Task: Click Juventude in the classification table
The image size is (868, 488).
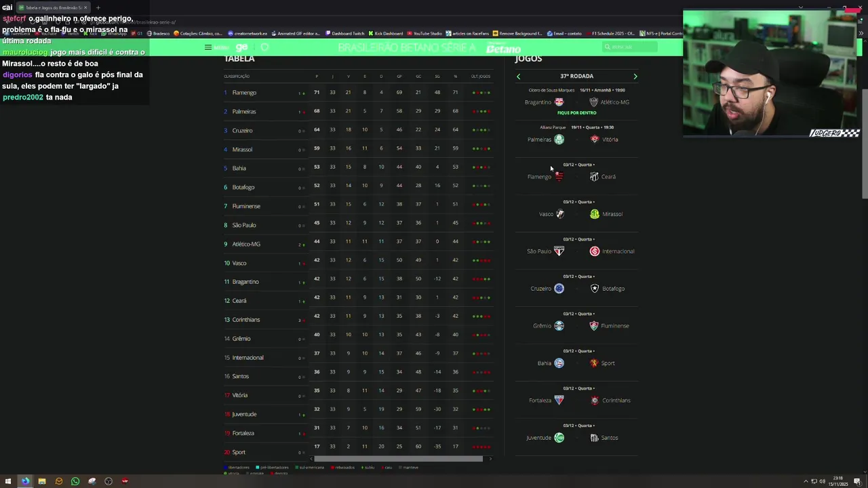Action: click(x=244, y=414)
